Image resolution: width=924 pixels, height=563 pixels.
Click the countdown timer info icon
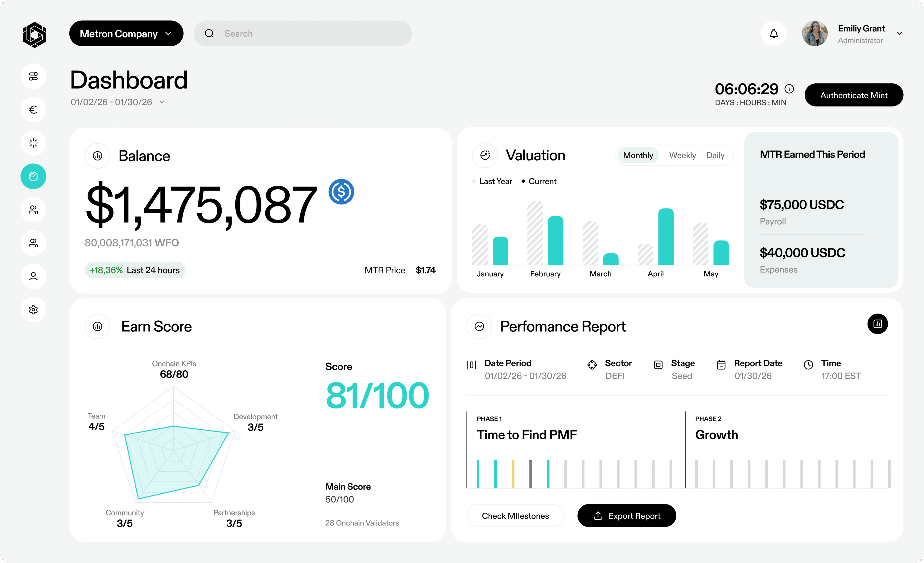(x=789, y=89)
